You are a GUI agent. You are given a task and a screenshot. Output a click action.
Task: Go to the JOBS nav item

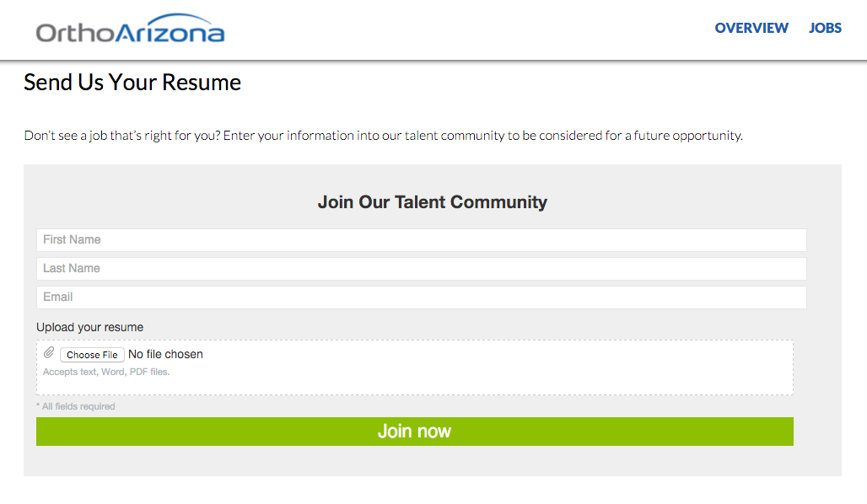pyautogui.click(x=825, y=28)
